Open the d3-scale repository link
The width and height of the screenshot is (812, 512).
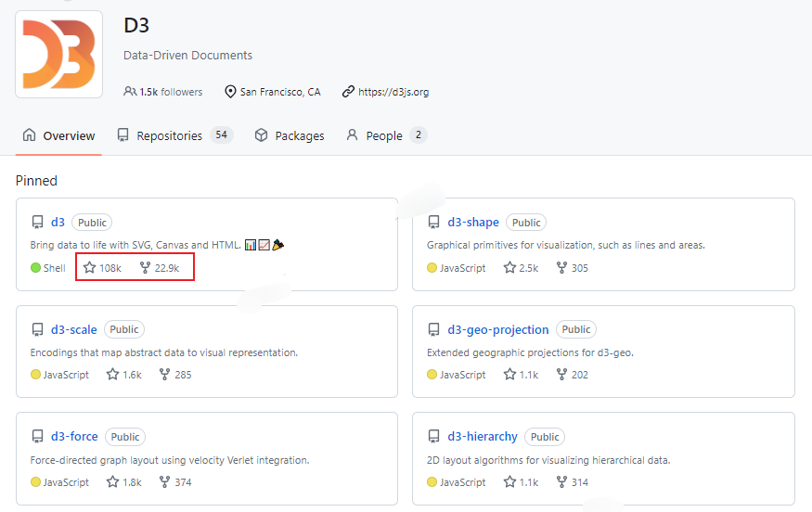point(73,330)
